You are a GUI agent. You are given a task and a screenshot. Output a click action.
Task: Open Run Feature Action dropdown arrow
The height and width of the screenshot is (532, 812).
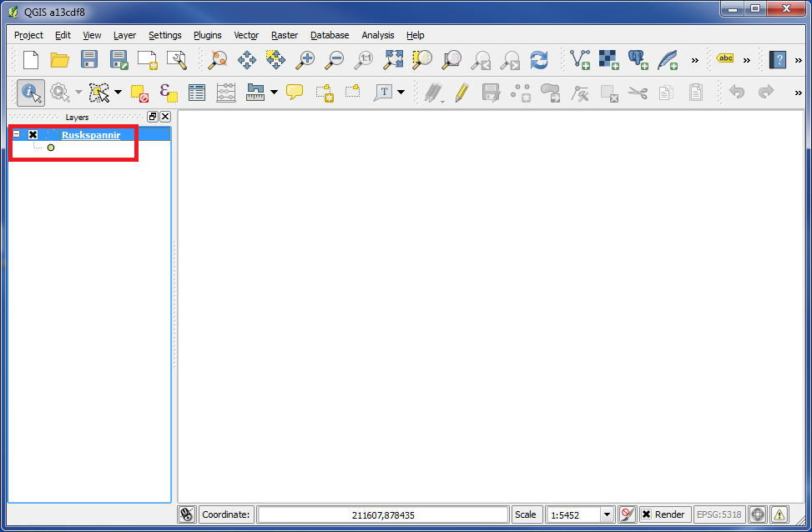pos(78,93)
